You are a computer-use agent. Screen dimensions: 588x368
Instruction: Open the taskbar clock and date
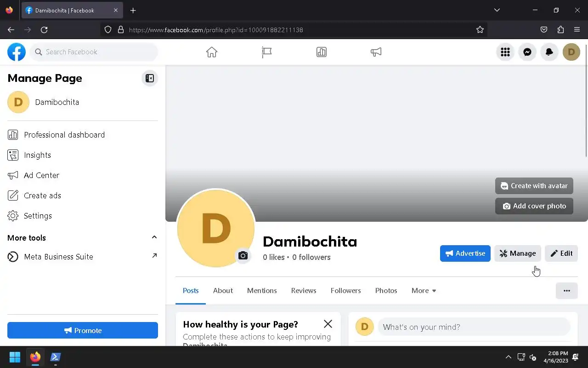[x=556, y=357]
